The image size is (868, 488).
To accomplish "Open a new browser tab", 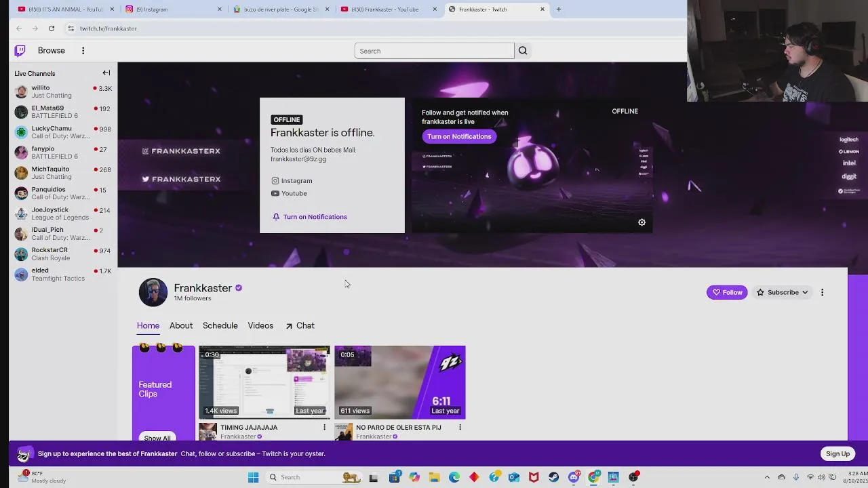I will click(558, 9).
